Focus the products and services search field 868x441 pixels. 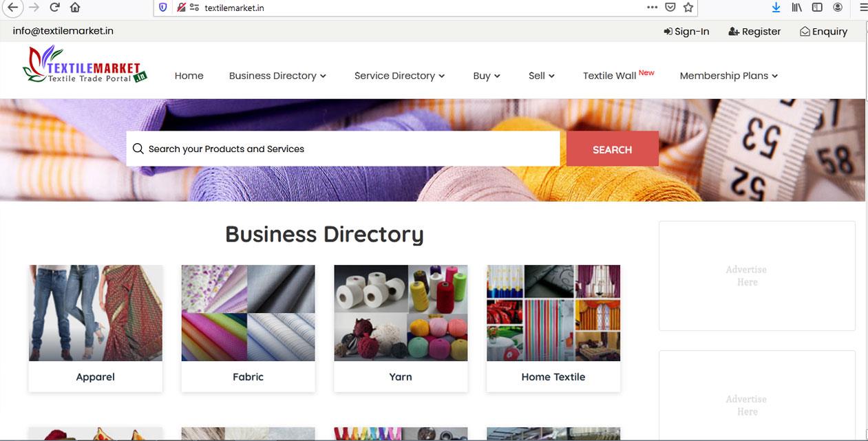pos(343,149)
